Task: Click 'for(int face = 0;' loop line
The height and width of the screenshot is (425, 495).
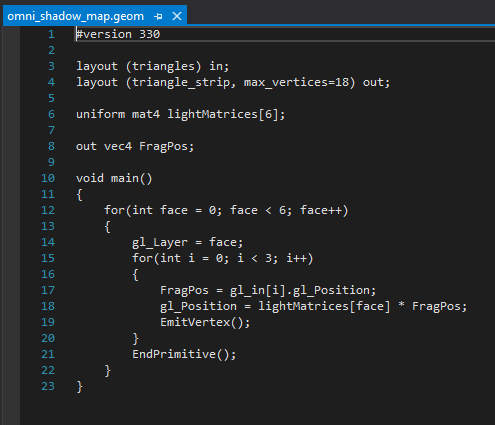Action: tap(226, 210)
